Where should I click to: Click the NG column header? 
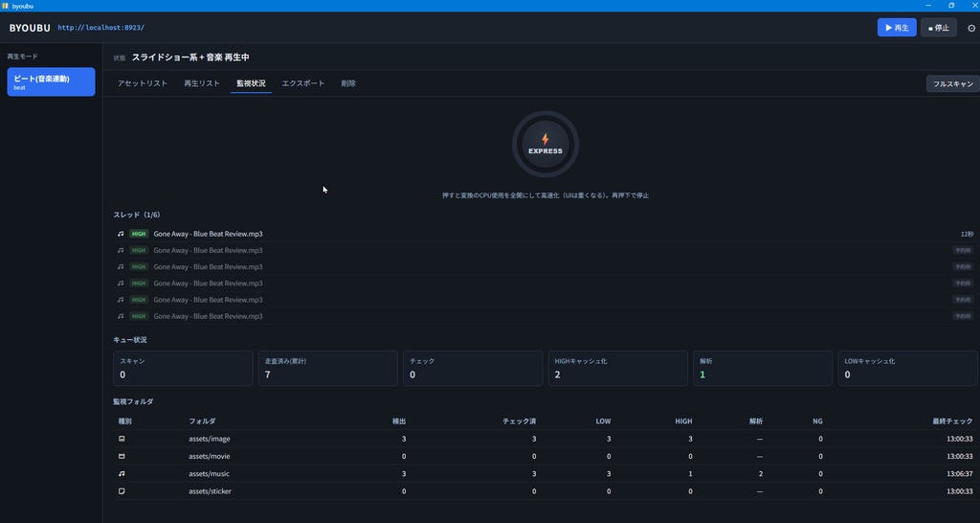tap(817, 421)
